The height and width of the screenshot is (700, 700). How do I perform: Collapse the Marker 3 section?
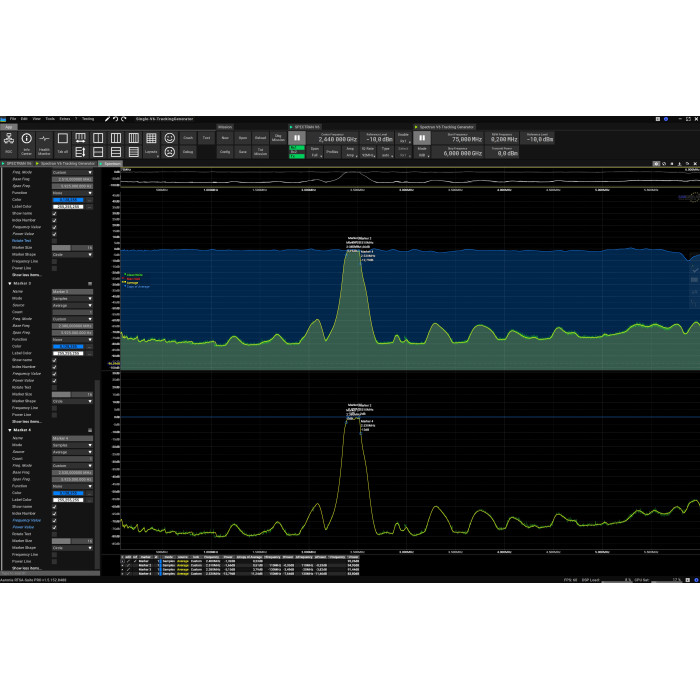click(9, 284)
